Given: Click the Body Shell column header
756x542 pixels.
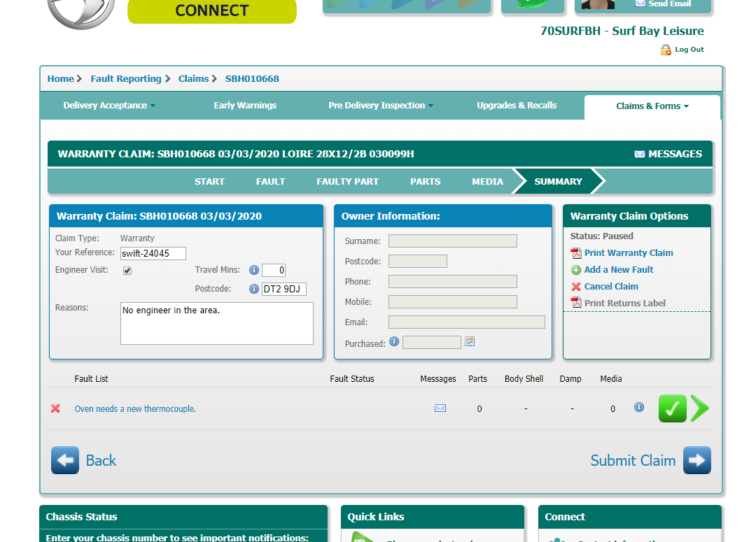Looking at the screenshot, I should point(524,378).
